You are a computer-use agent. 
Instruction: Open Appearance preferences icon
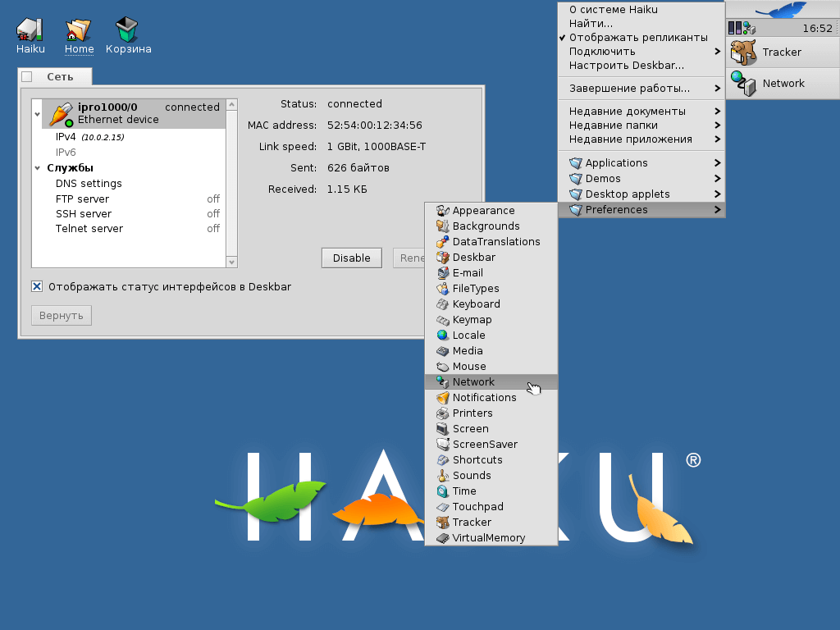click(442, 211)
